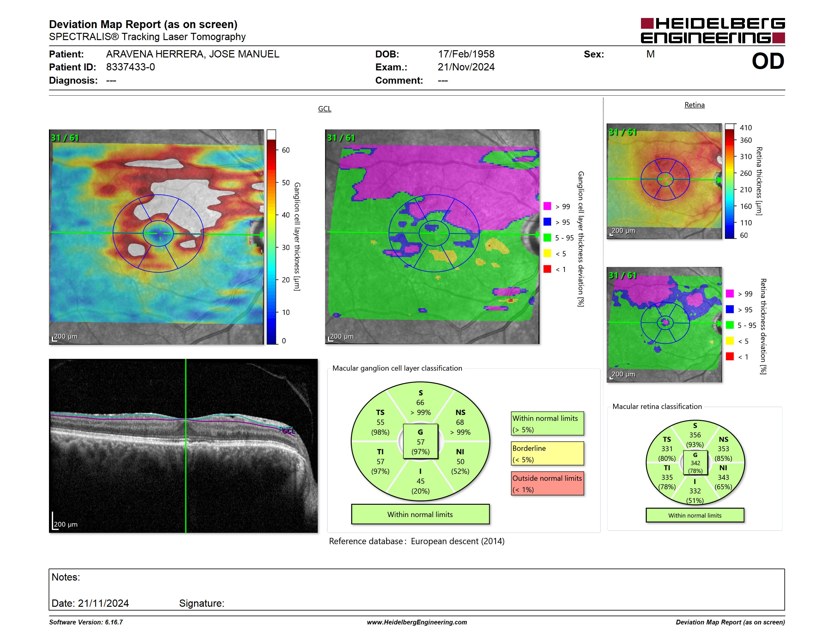Click Software Version 6.16.7 footer text
This screenshot has width=834, height=644.
click(x=86, y=622)
